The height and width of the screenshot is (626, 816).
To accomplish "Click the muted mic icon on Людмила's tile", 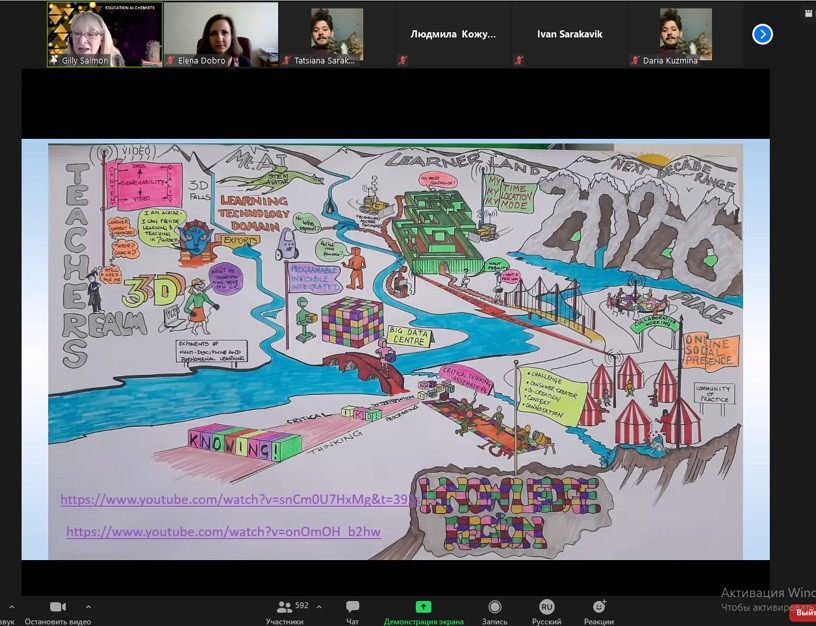I will [402, 60].
